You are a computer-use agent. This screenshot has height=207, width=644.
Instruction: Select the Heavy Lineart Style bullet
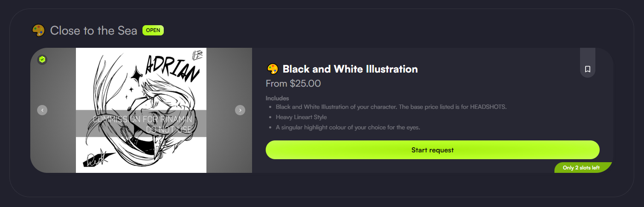click(301, 117)
